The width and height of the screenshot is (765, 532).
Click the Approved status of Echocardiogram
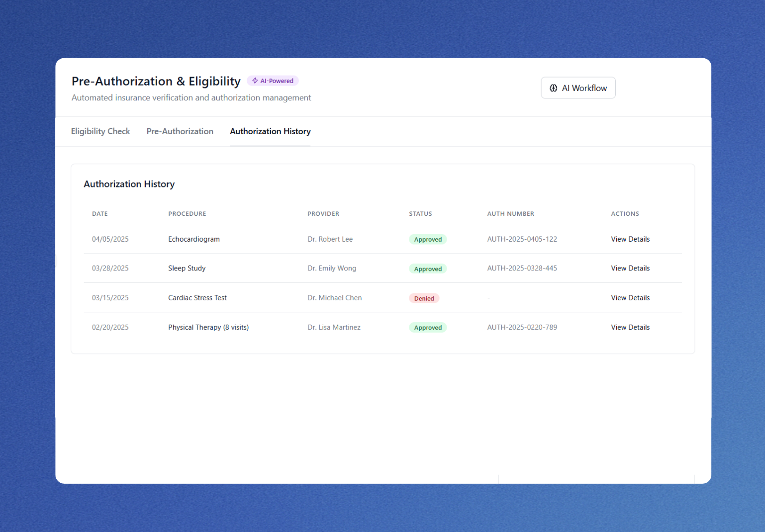click(428, 239)
